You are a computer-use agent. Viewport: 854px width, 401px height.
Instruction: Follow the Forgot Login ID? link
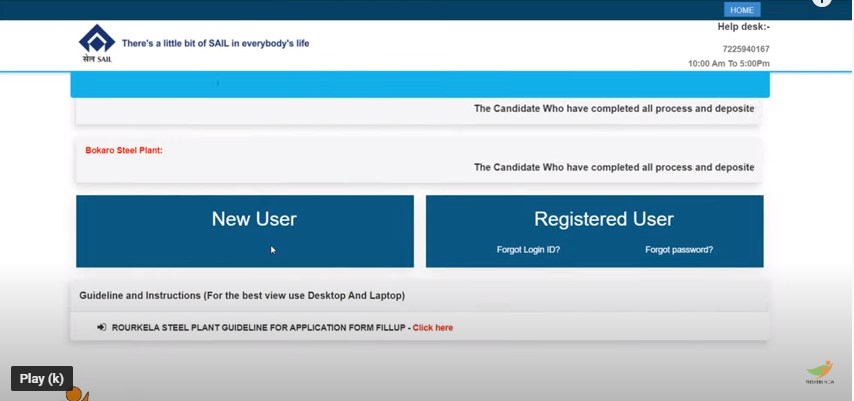(x=528, y=250)
